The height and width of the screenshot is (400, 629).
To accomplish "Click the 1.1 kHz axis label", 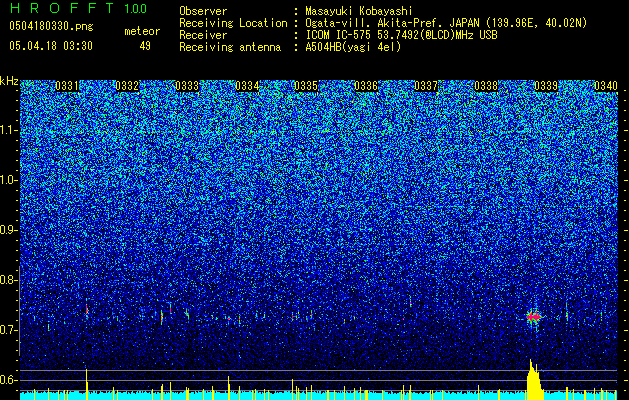I will point(9,130).
